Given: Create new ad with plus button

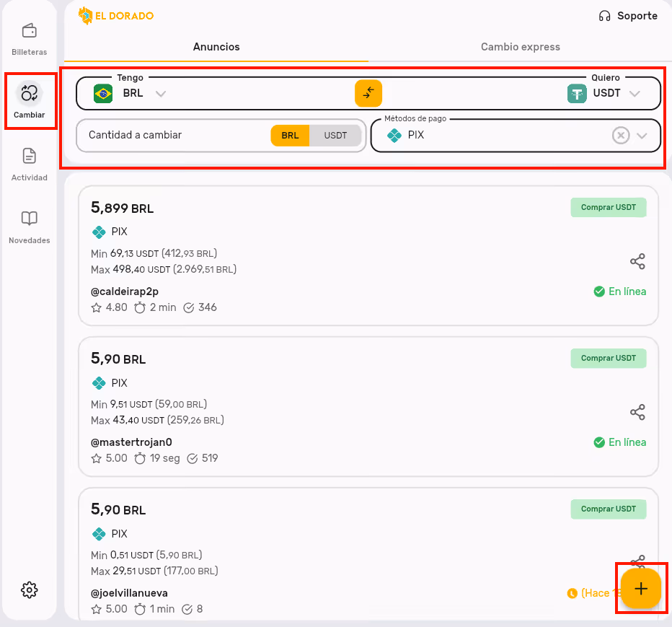Looking at the screenshot, I should click(641, 589).
